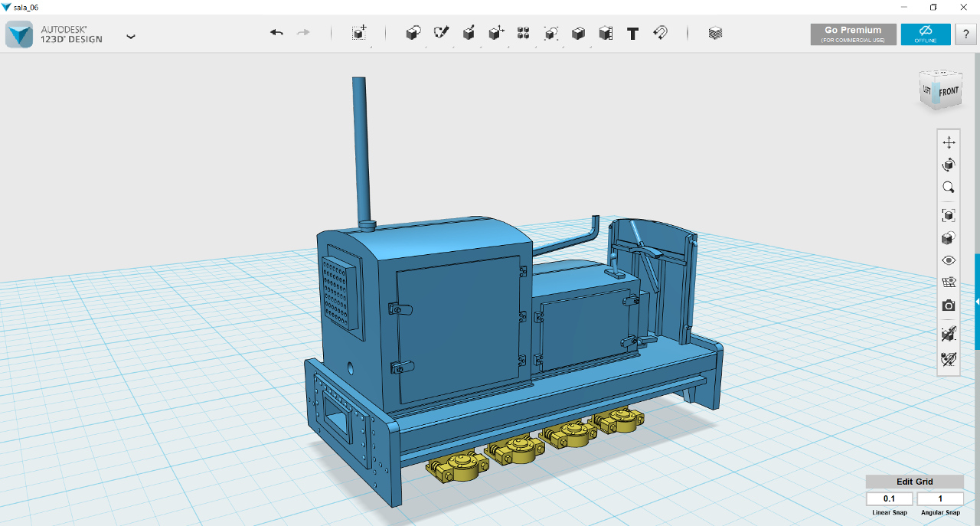This screenshot has height=526, width=980.
Task: Click the LEFT face of view cube
Action: (926, 90)
